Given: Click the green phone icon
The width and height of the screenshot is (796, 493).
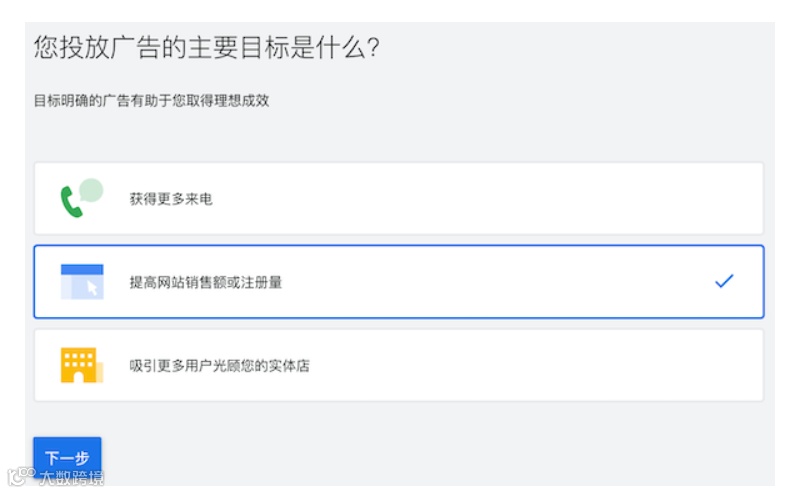Looking at the screenshot, I should click(71, 203).
